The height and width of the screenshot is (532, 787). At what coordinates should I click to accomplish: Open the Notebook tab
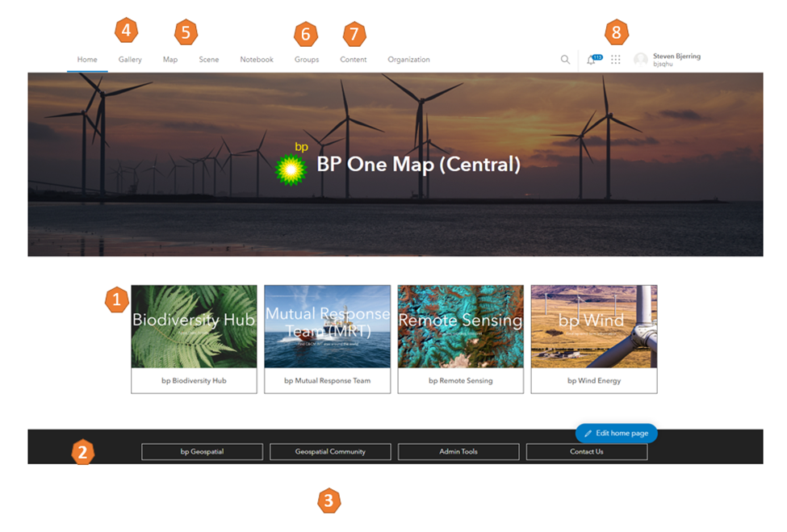257,59
